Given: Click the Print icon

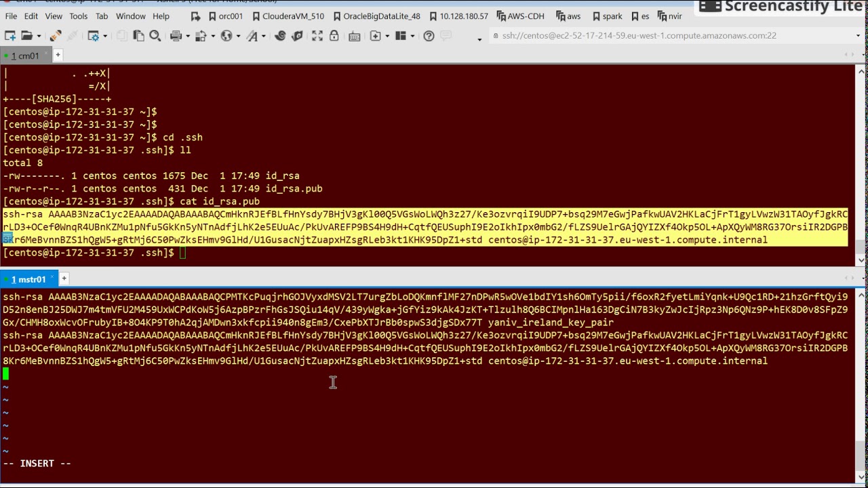Looking at the screenshot, I should (176, 36).
